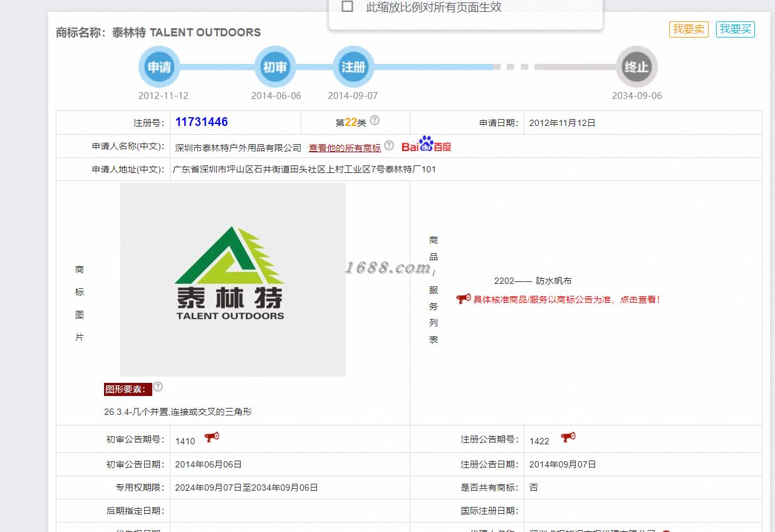Click the 2014-09-07 date under 注册

point(353,96)
